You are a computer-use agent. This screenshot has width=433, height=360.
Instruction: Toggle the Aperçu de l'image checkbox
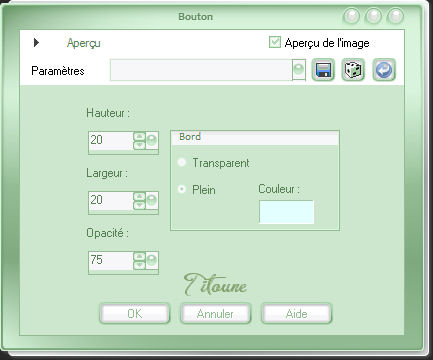(x=275, y=42)
